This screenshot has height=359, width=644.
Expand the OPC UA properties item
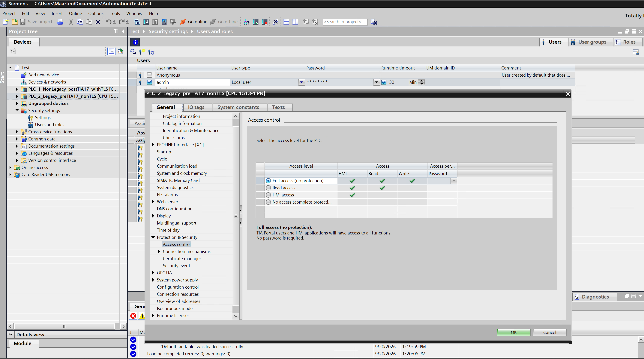153,273
